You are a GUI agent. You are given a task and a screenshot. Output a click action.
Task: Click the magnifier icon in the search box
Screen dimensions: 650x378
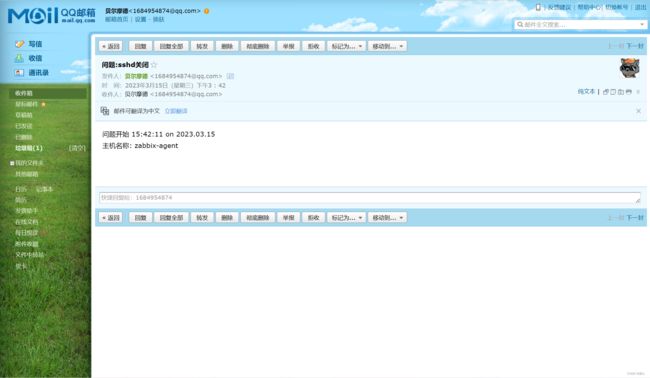coord(520,24)
